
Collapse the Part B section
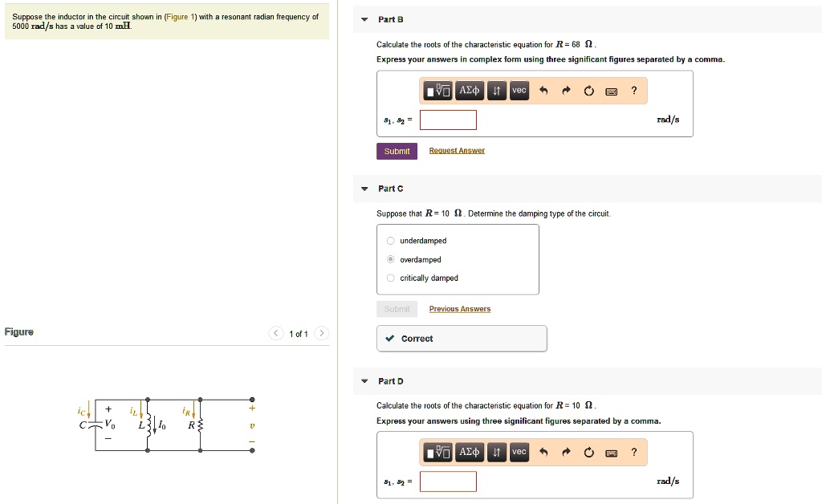point(364,19)
